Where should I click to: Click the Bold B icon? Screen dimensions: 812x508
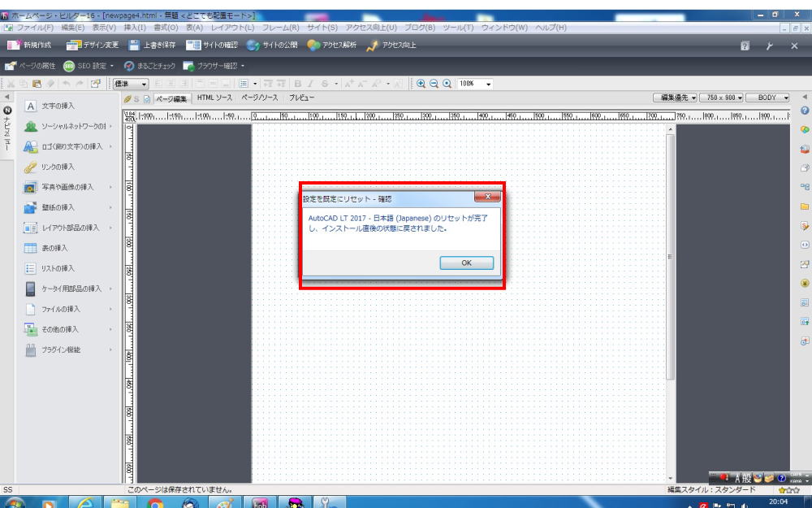click(298, 84)
